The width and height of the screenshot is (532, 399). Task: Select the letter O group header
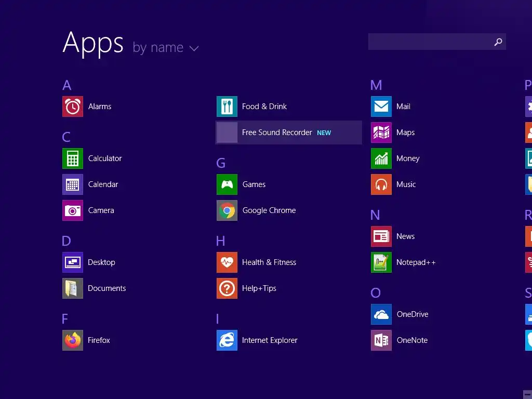click(376, 293)
